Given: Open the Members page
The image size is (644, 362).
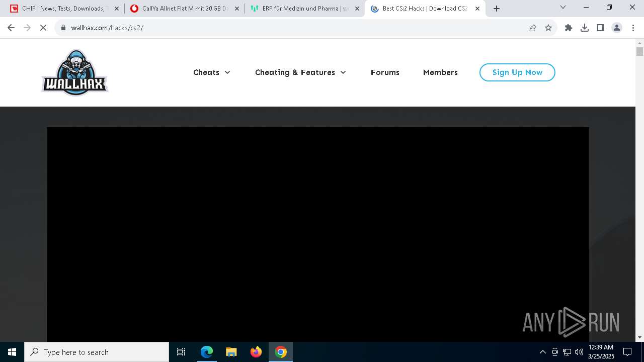Looking at the screenshot, I should (x=440, y=72).
